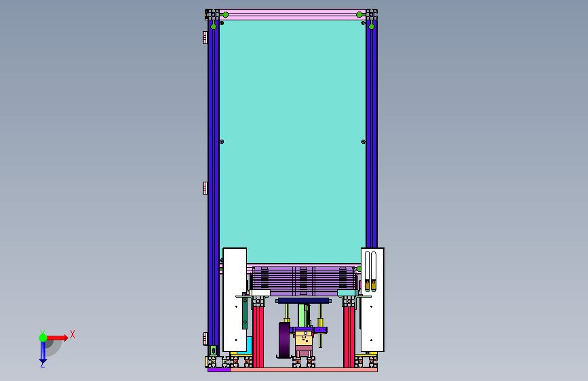Select the dark purple wheel under the plate

tap(284, 340)
